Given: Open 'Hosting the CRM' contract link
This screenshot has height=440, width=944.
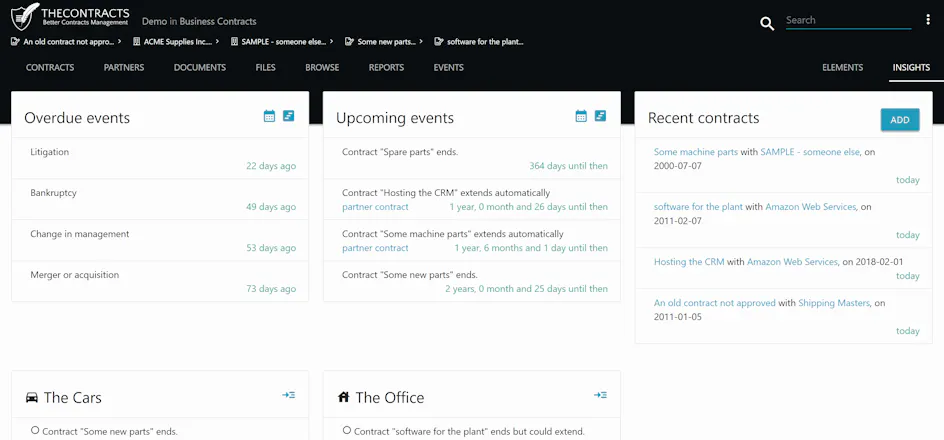Looking at the screenshot, I should pyautogui.click(x=689, y=262).
